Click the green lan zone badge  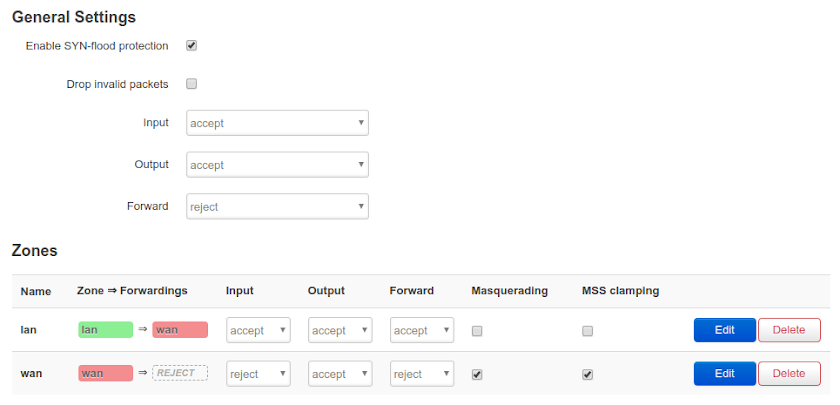pyautogui.click(x=105, y=330)
